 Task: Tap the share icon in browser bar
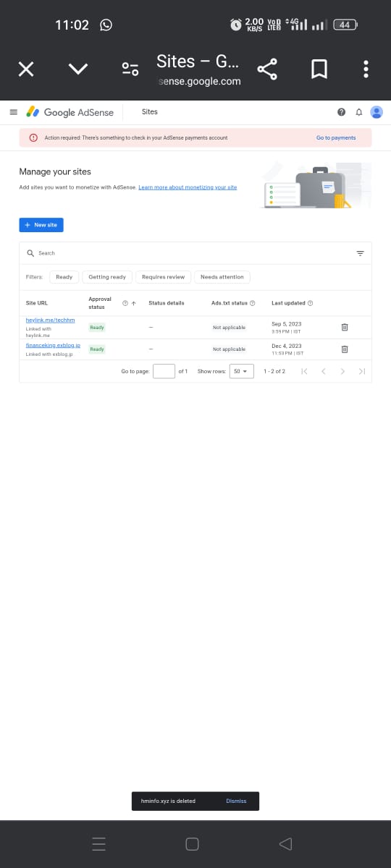[267, 69]
